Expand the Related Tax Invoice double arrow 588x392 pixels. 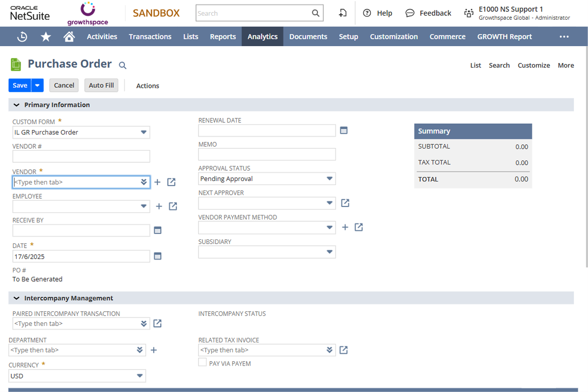[330, 350]
